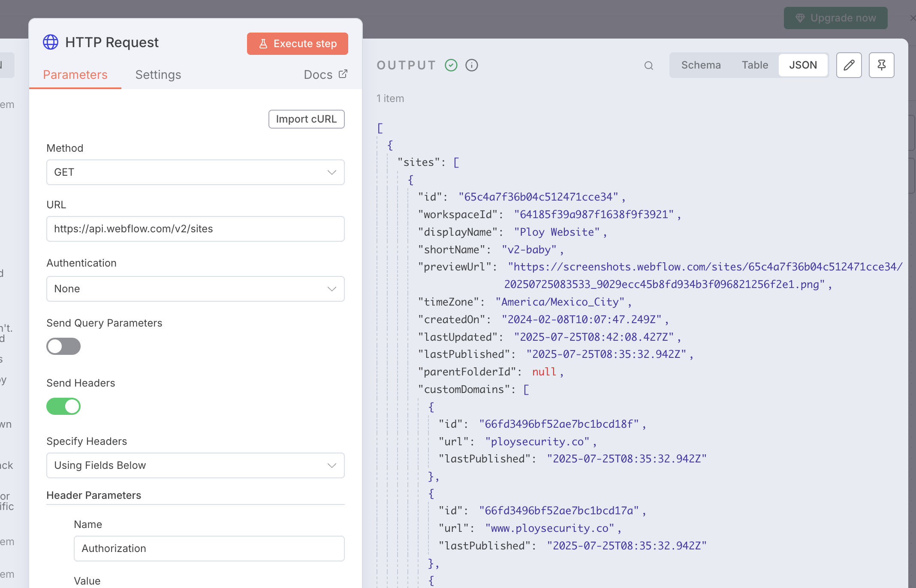The width and height of the screenshot is (916, 588).
Task: Click the HTTP Request globe icon
Action: pyautogui.click(x=51, y=42)
